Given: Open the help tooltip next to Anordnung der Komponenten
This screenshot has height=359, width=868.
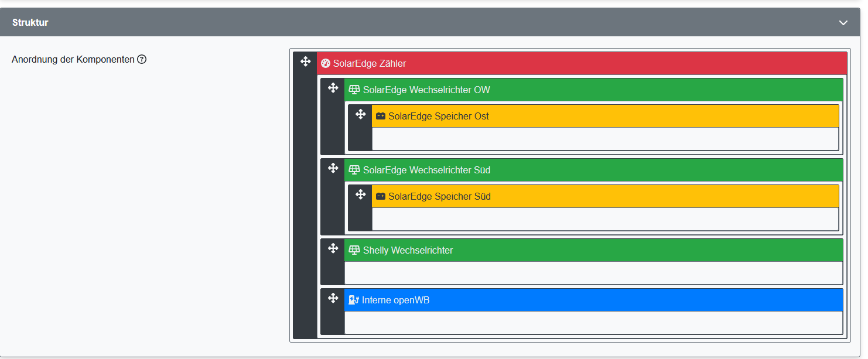Looking at the screenshot, I should [x=141, y=59].
